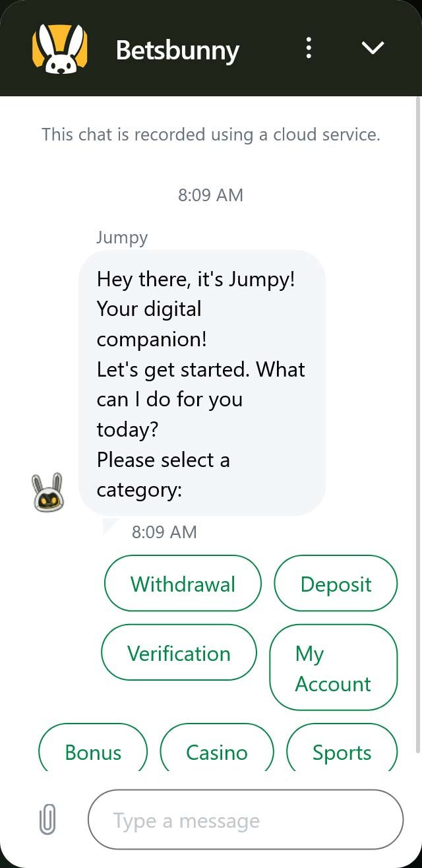
Task: Select the Withdrawal category
Action: tap(183, 584)
